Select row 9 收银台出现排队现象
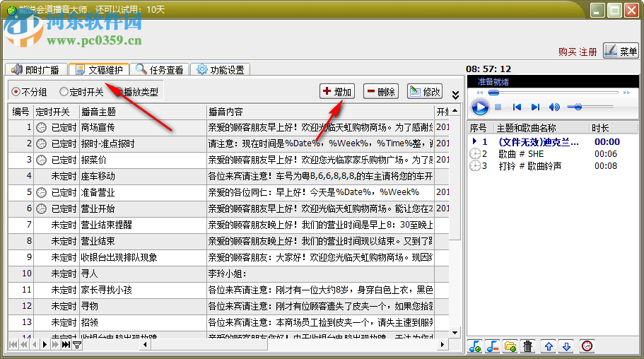 click(x=228, y=257)
